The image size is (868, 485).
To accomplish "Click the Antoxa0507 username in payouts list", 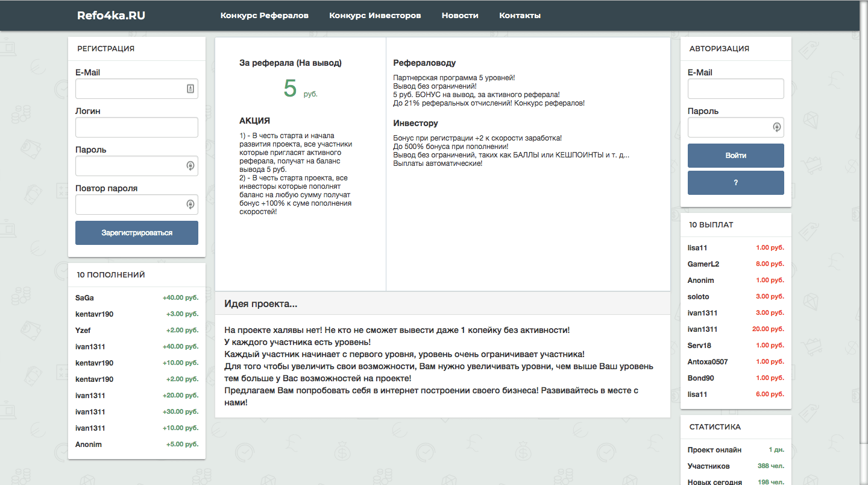I will (x=707, y=362).
